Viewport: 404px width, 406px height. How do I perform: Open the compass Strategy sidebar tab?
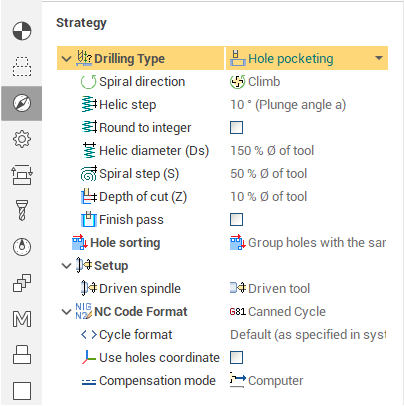[x=22, y=103]
